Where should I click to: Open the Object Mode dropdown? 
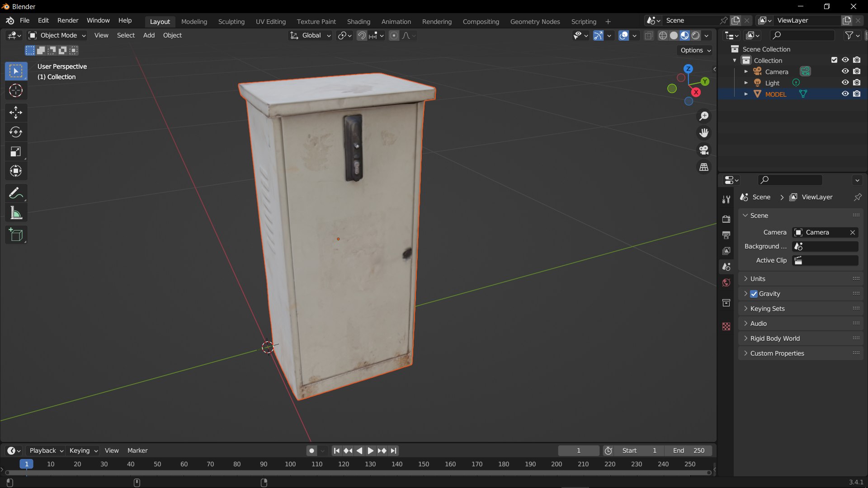pyautogui.click(x=57, y=35)
